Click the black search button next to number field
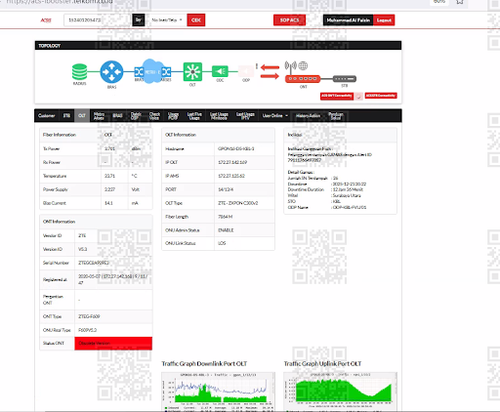 139,20
